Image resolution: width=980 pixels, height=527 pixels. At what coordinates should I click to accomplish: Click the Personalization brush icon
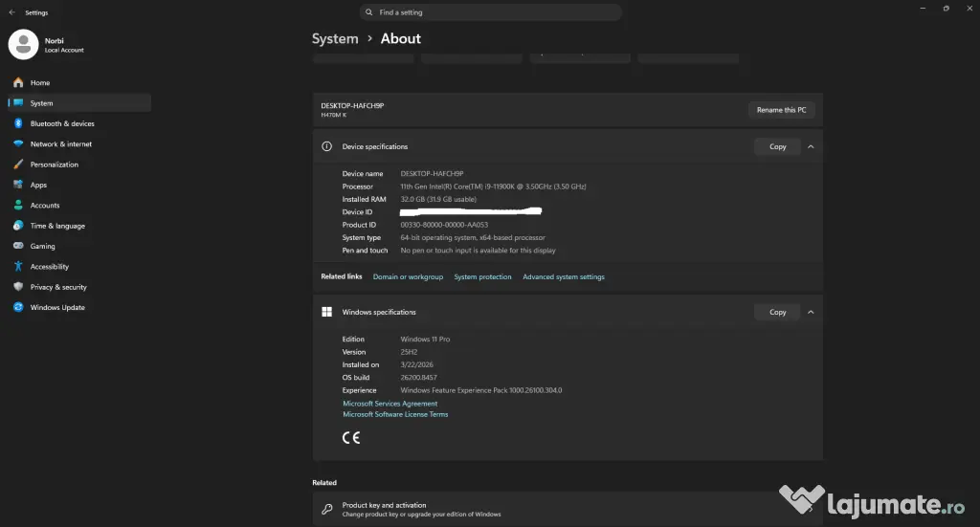coord(18,165)
